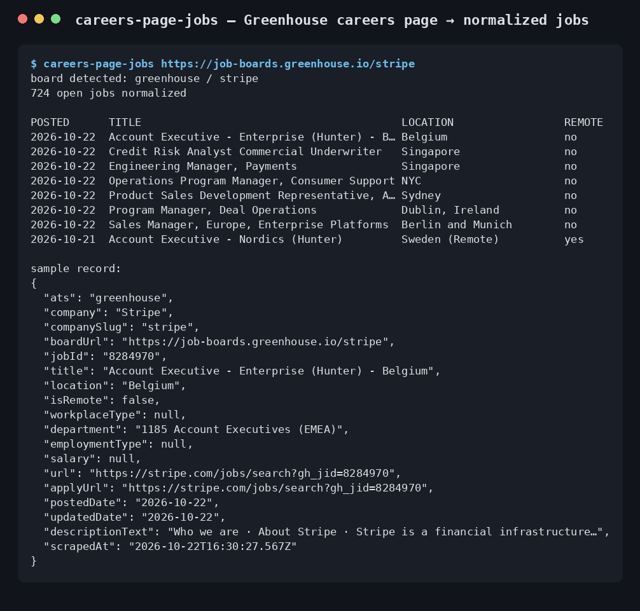Click the "workplaceType": null line
The image size is (640, 611).
click(x=115, y=415)
